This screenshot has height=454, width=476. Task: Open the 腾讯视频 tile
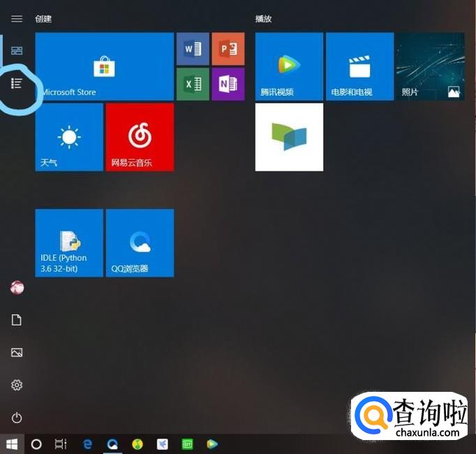pyautogui.click(x=289, y=66)
